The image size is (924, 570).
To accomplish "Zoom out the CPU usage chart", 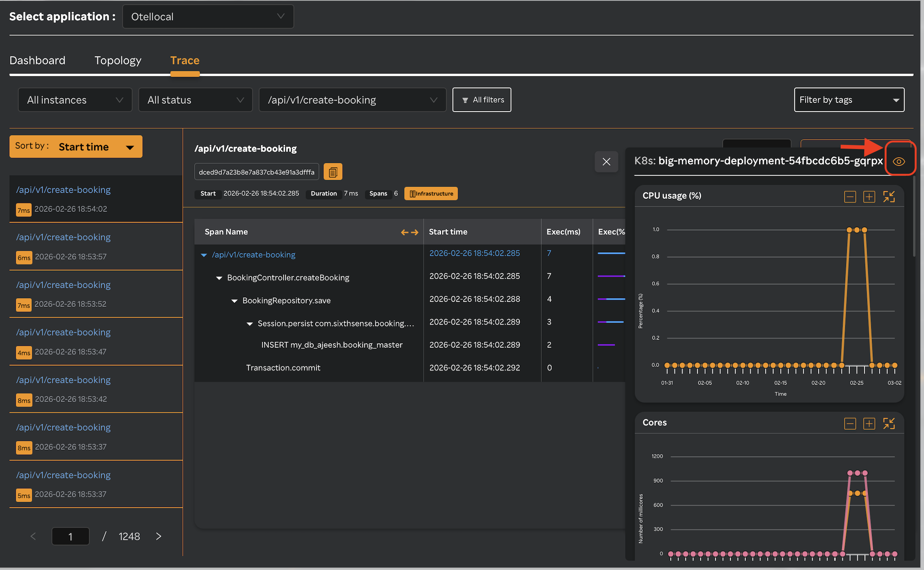I will (850, 197).
